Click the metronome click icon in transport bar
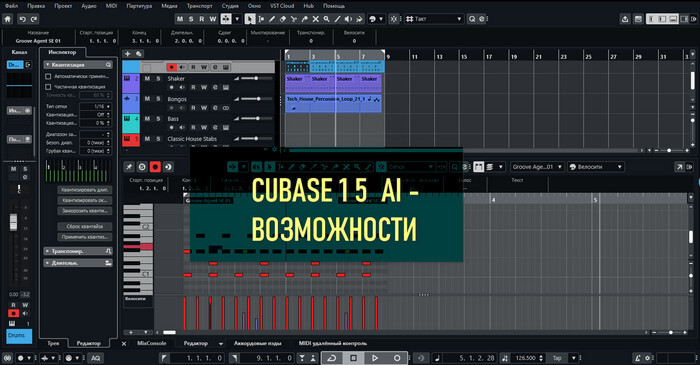Viewport: 700px width, 365px height. point(638,358)
